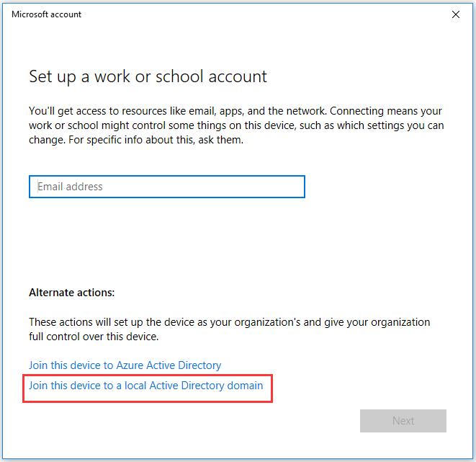
Task: Click the Alternate actions: label
Action: coord(71,293)
